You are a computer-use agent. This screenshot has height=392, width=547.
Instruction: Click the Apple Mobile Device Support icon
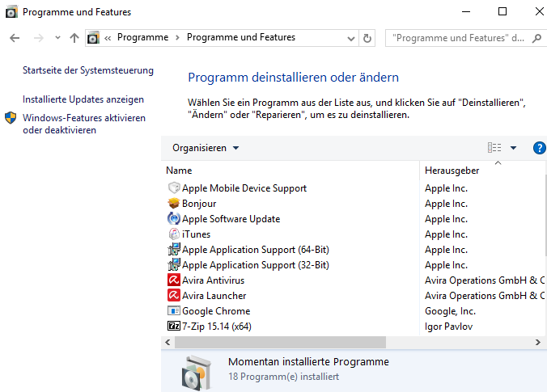(x=174, y=188)
